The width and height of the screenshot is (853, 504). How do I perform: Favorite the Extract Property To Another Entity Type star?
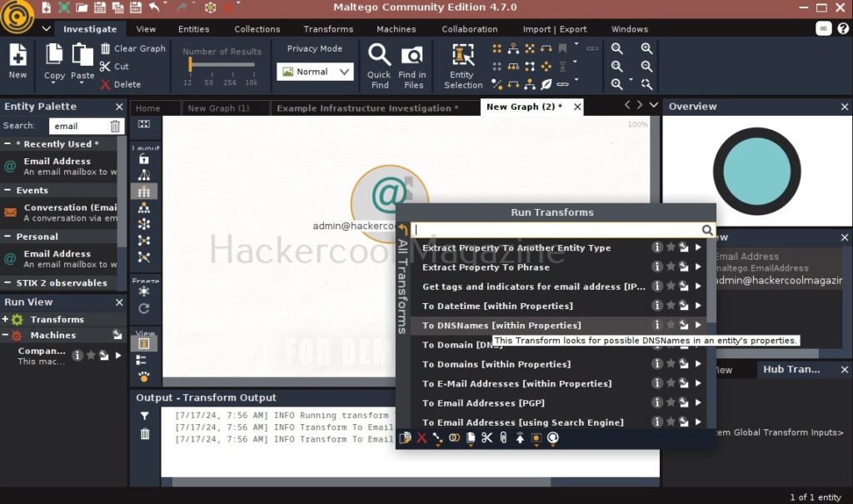point(671,247)
